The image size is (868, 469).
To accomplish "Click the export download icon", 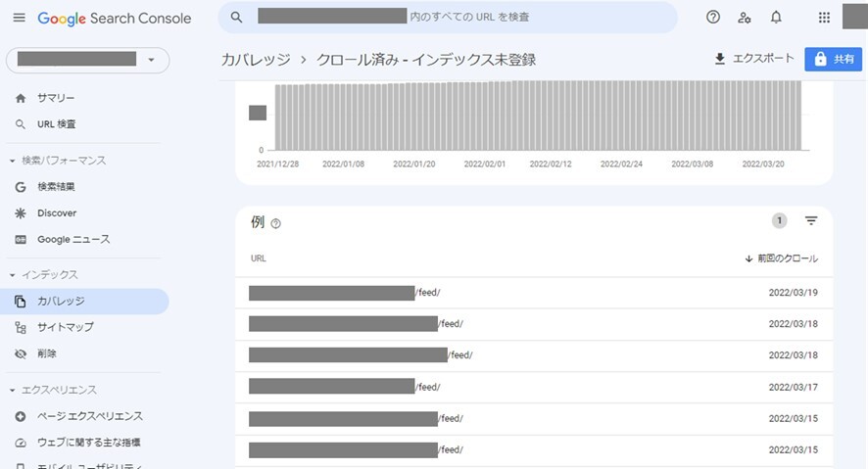I will 720,59.
